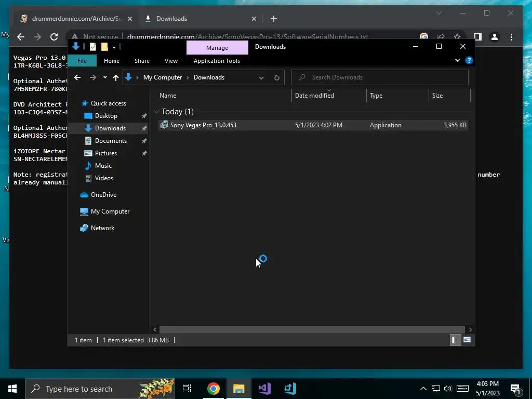This screenshot has height=399, width=532.
Task: Open Visual Studio taskbar icon
Action: 264,389
